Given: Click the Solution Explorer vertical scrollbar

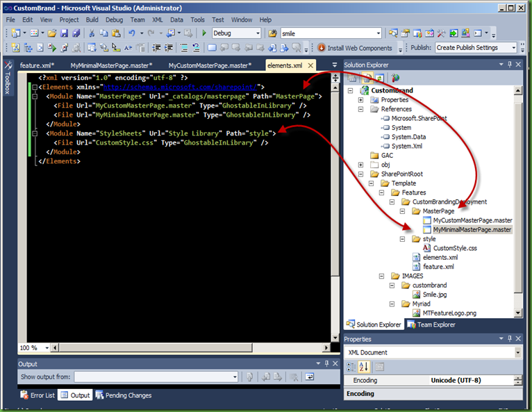Looking at the screenshot, I should coord(518,199).
